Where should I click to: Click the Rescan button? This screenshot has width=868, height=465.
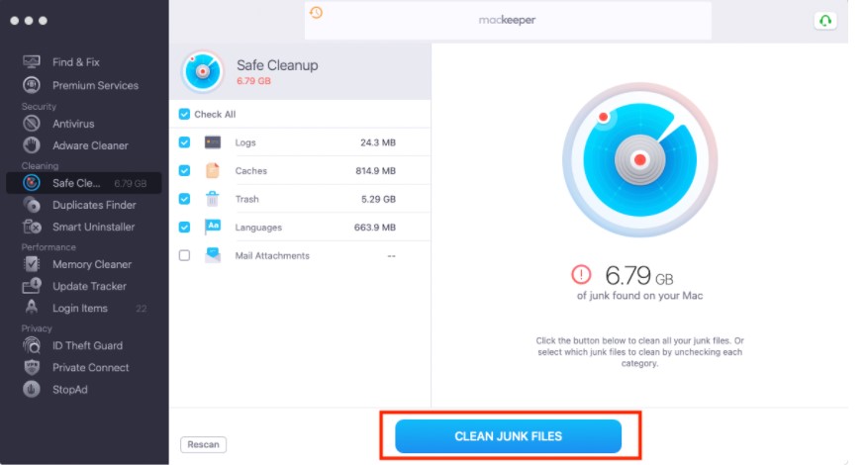click(203, 444)
